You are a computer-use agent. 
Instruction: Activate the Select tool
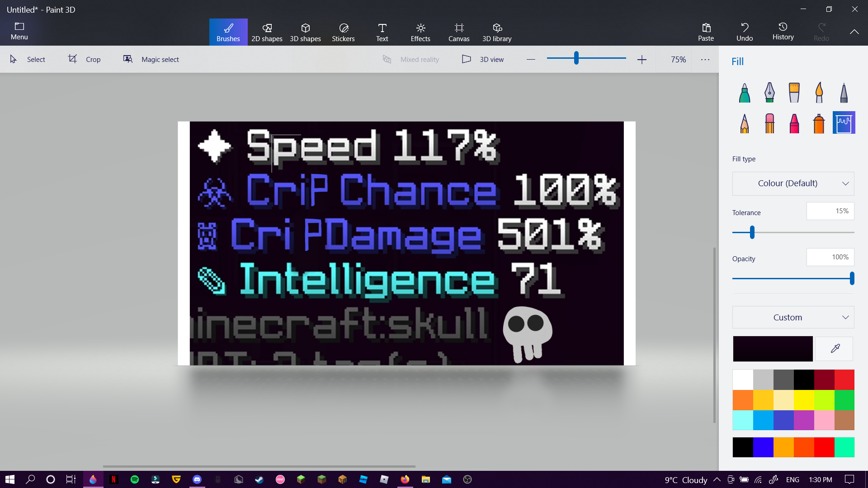click(28, 59)
